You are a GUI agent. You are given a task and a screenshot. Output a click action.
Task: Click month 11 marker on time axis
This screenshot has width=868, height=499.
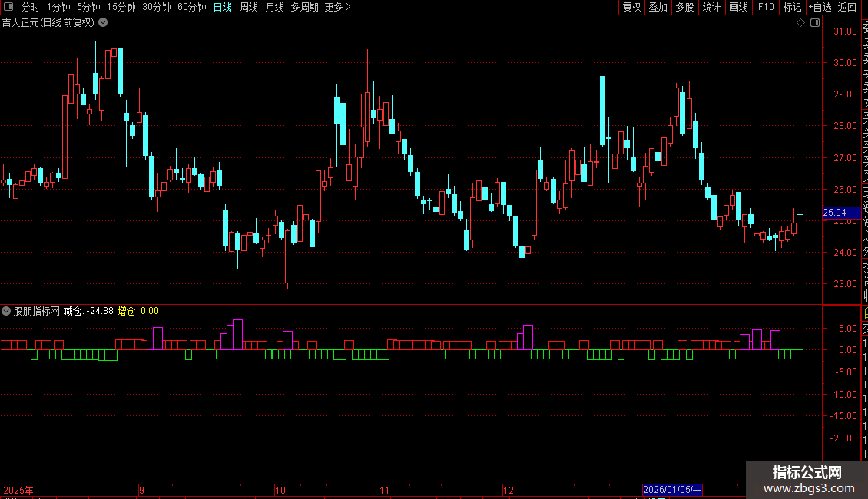(x=385, y=490)
